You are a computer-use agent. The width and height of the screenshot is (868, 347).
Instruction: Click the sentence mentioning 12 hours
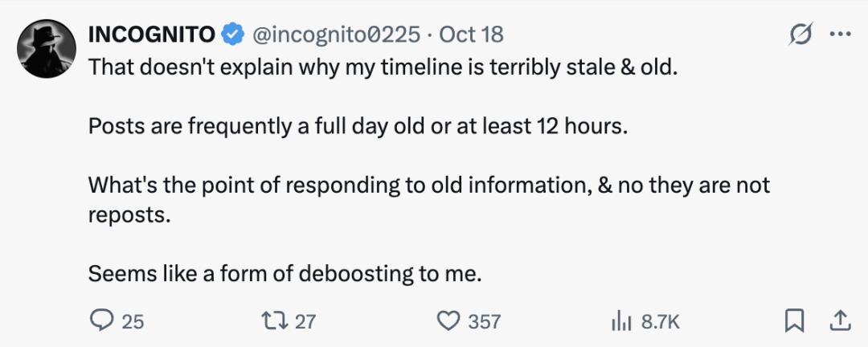(357, 126)
